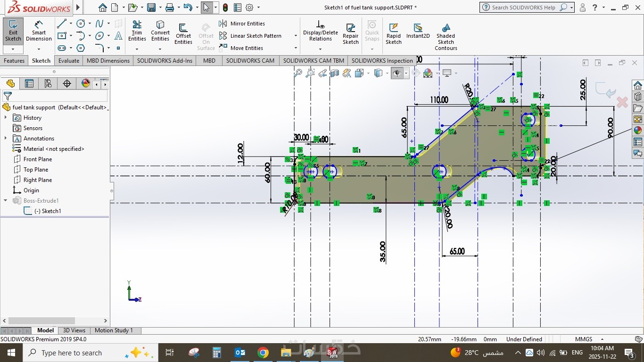Activate the Trim Entities tool

[x=137, y=31]
